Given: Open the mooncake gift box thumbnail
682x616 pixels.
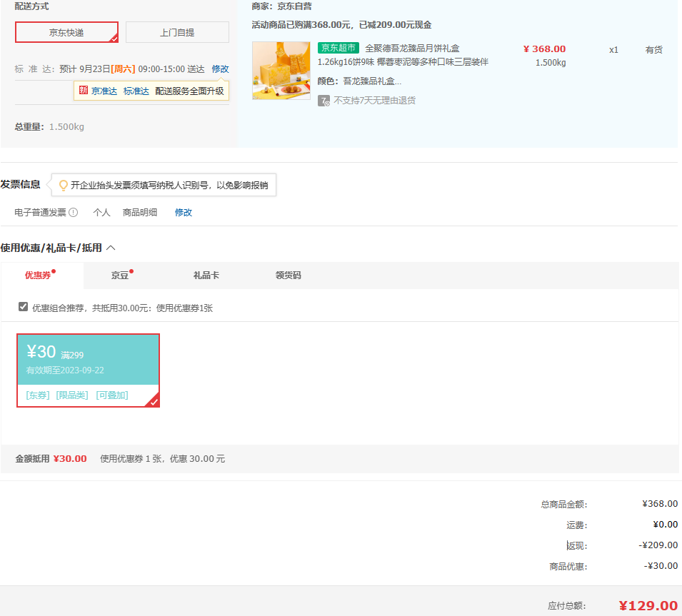Looking at the screenshot, I should click(281, 71).
